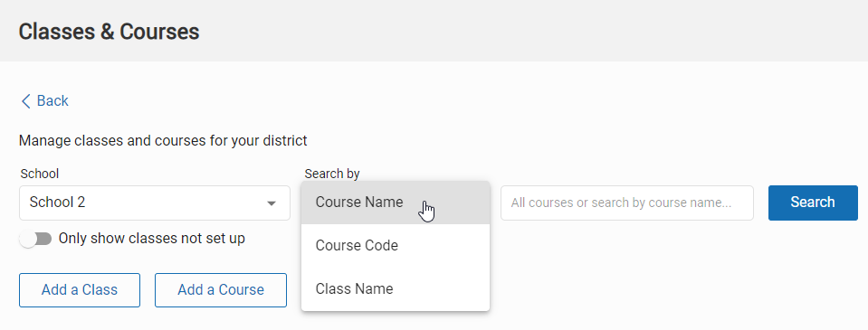Click the Search by field label

click(x=332, y=174)
